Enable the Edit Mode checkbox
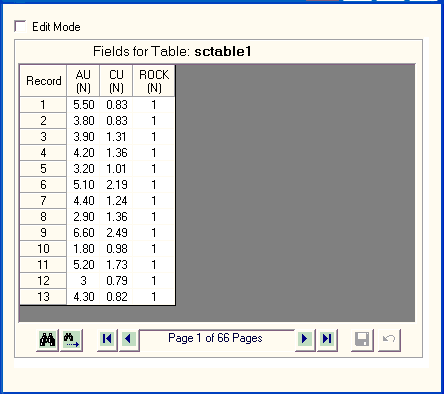The image size is (444, 394). point(20,26)
